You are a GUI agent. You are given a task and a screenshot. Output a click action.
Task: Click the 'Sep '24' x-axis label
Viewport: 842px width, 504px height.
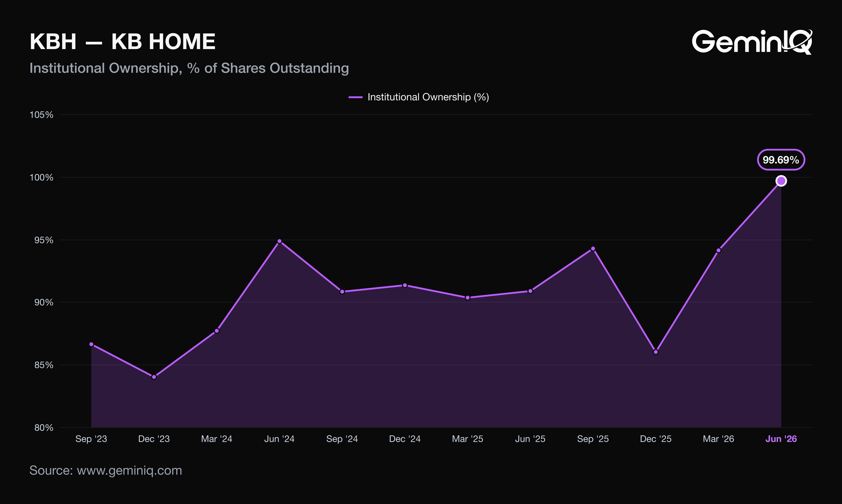(342, 439)
